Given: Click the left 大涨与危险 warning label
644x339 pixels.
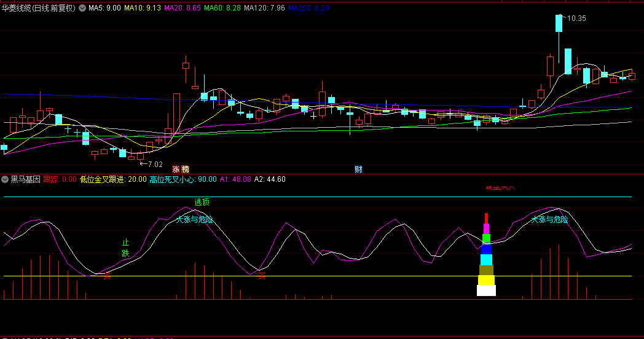Looking at the screenshot, I should point(194,219).
